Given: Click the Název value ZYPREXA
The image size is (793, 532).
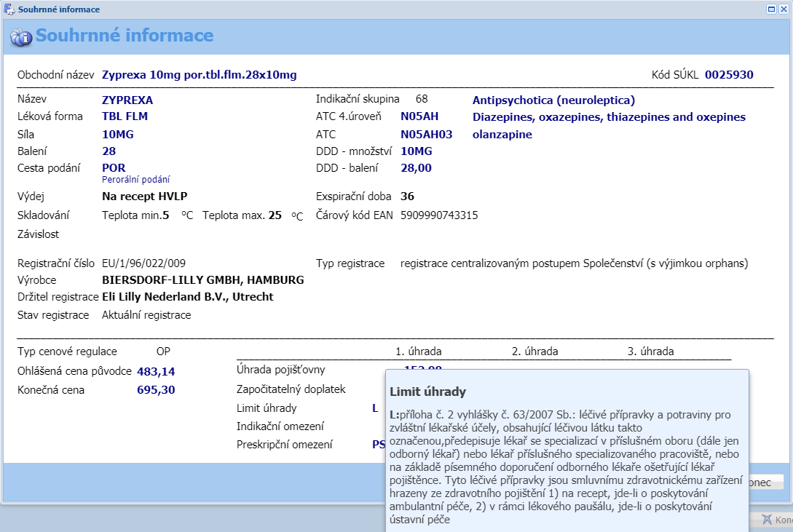Looking at the screenshot, I should coord(127,100).
